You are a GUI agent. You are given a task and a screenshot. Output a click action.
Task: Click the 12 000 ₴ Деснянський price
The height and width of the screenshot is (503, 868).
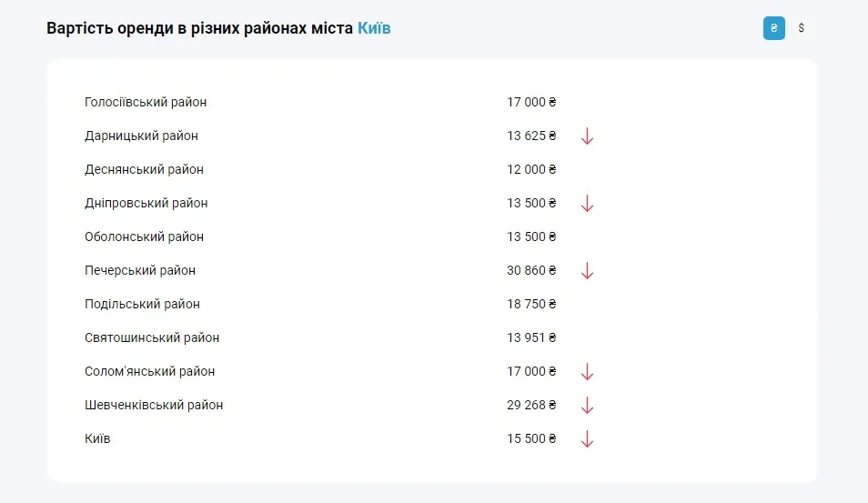pos(531,170)
